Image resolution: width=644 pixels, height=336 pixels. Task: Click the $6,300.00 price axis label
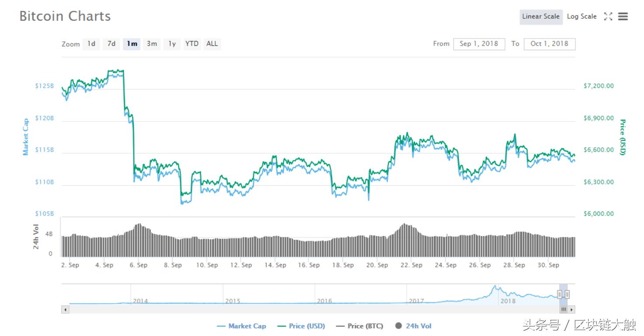click(x=599, y=182)
